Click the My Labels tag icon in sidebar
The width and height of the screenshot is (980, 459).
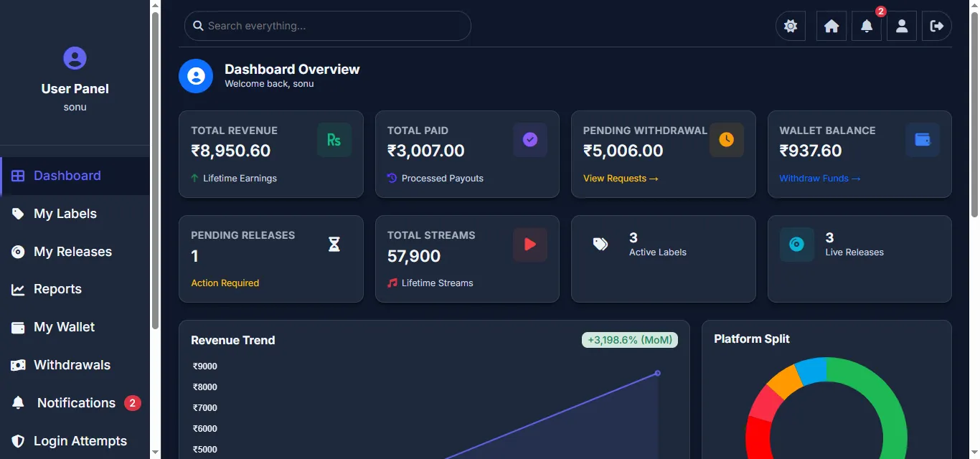pos(18,214)
